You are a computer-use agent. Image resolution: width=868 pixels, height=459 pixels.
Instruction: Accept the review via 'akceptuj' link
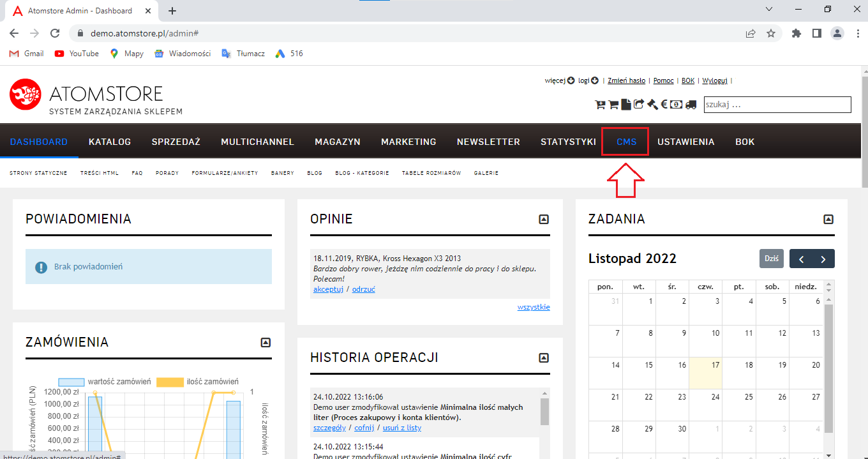pos(328,289)
